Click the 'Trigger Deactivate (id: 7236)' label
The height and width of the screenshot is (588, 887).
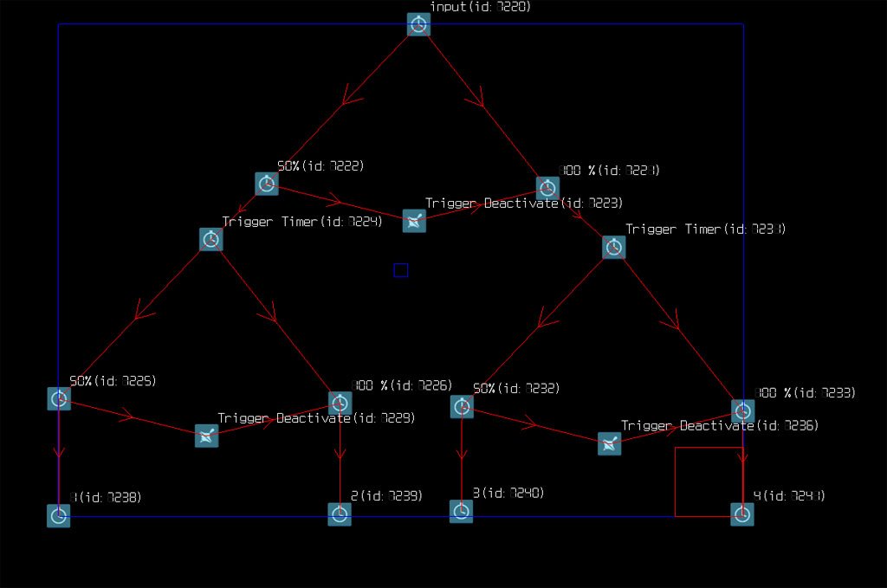(720, 425)
